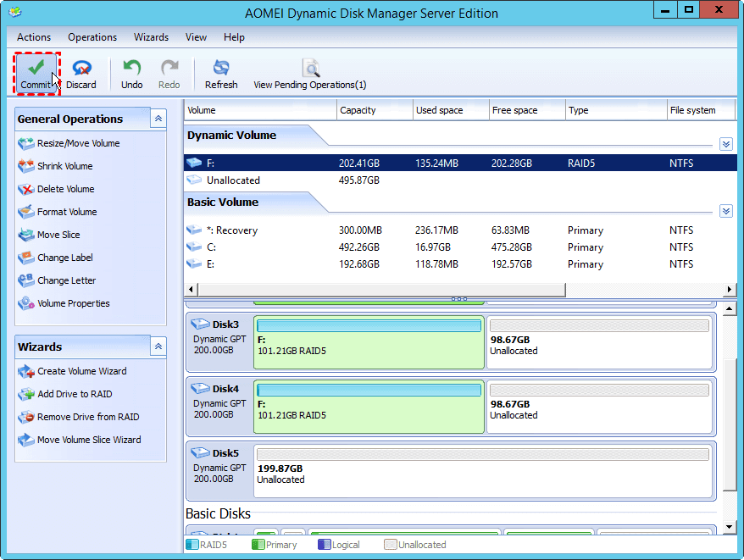Launch Add Drive to RAID wizard

coord(75,394)
